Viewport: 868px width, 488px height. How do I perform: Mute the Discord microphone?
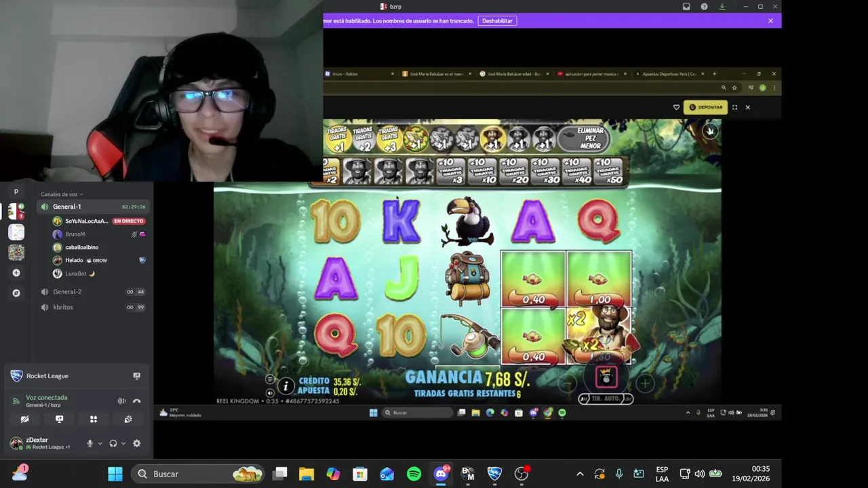pyautogui.click(x=90, y=443)
